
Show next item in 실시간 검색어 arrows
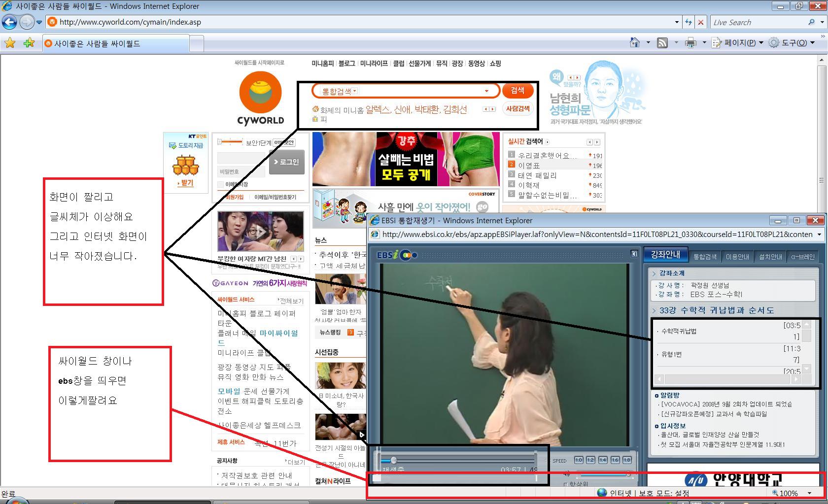(x=597, y=142)
